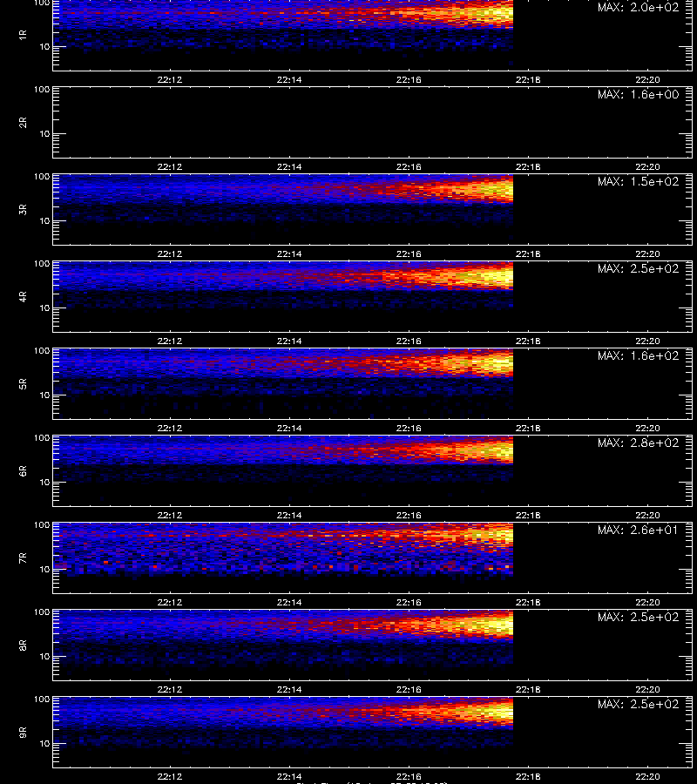Click the 22:20 time label under 5R panel
The width and height of the screenshot is (697, 784).
pos(648,428)
